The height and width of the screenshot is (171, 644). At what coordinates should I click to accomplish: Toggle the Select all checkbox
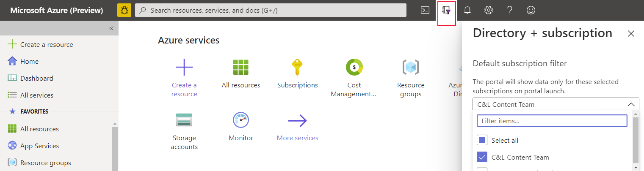[x=482, y=140]
